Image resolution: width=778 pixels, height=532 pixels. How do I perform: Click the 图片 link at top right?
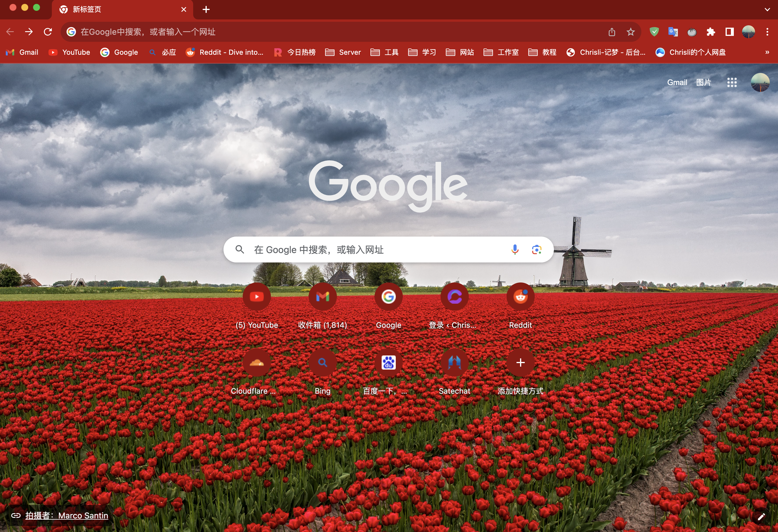pyautogui.click(x=703, y=82)
